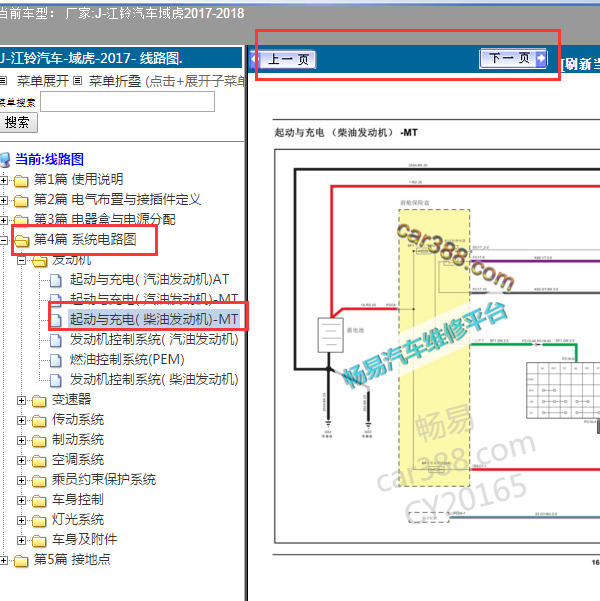
Task: Select 起动与充电(柴油发动机)-MT entry
Action: (x=154, y=319)
